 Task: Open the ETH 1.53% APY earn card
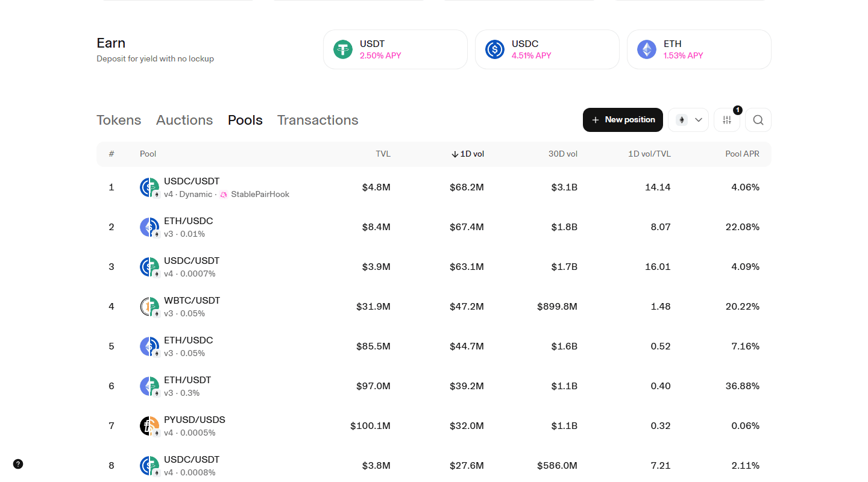point(699,49)
